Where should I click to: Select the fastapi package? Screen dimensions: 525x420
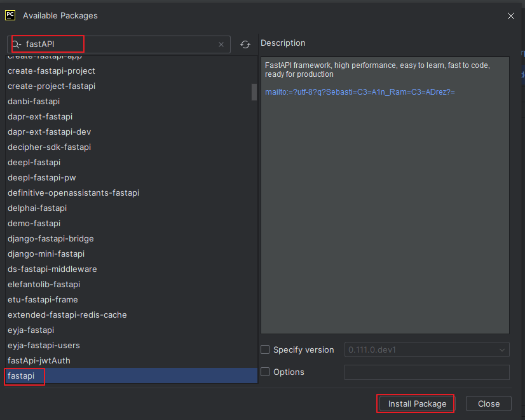click(x=132, y=376)
